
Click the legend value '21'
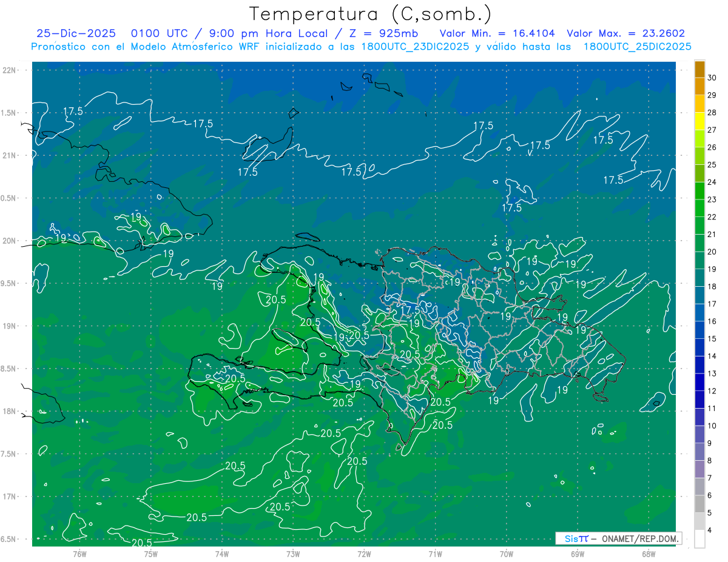point(713,235)
